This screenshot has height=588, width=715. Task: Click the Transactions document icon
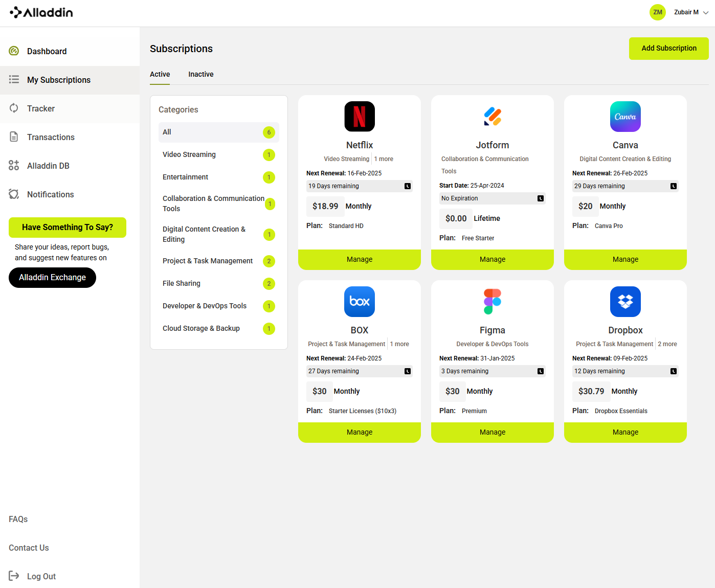(14, 137)
